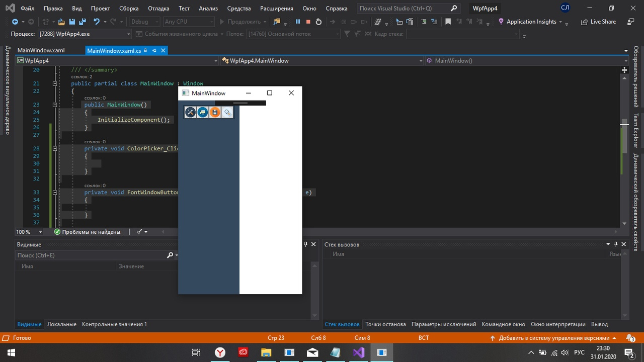Image resolution: width=644 pixels, height=362 pixels.
Task: Collapse the MainWindow() constructor at line 23
Action: tap(55, 105)
